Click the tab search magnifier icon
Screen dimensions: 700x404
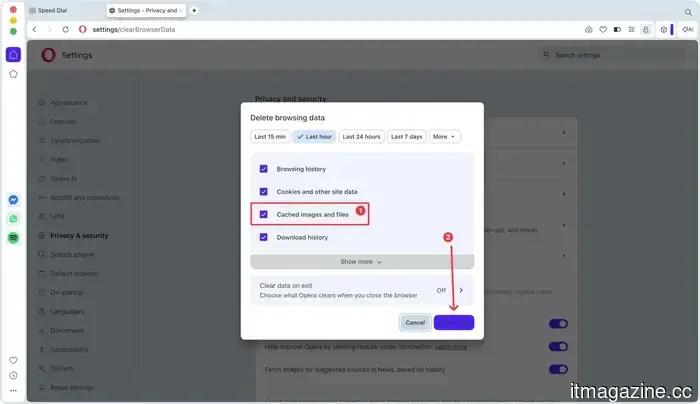pyautogui.click(x=688, y=12)
